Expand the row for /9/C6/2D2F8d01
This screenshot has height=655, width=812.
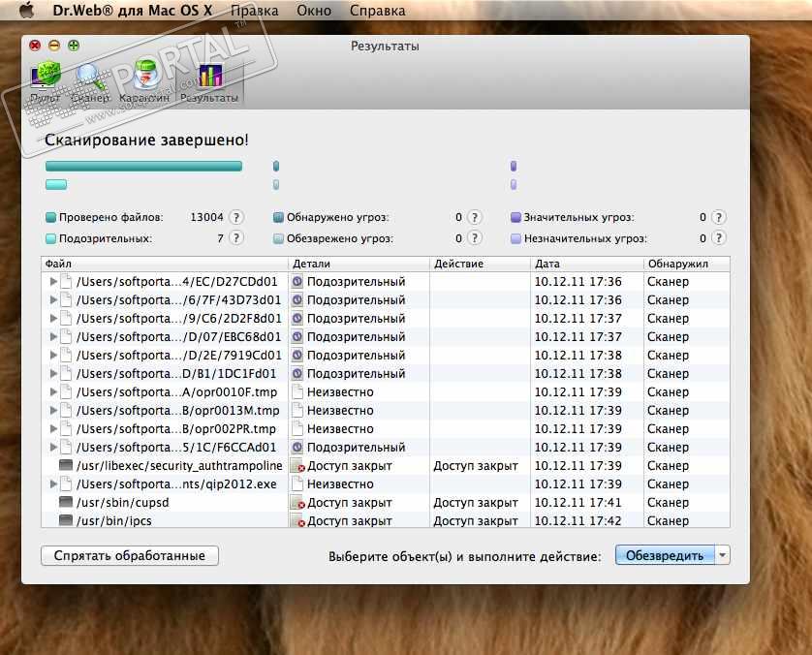(53, 319)
